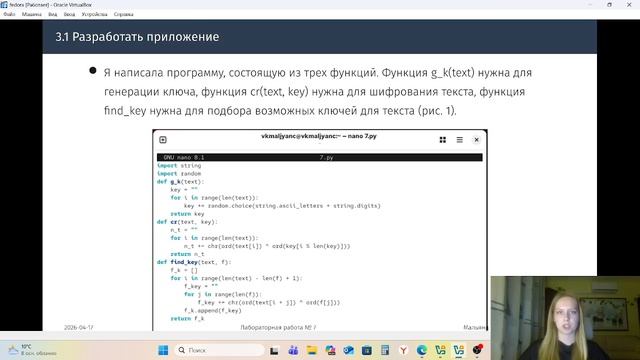The width and height of the screenshot is (640, 360).
Task: Open the Teams icon on the taskbar
Action: pyautogui.click(x=293, y=350)
